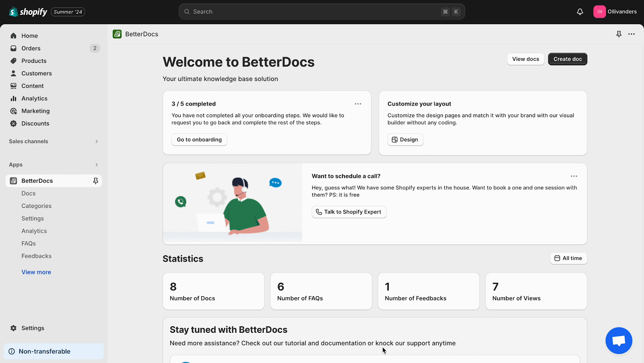Open Categories under BetterDocs
Screen dimensions: 644x363
[x=37, y=206]
